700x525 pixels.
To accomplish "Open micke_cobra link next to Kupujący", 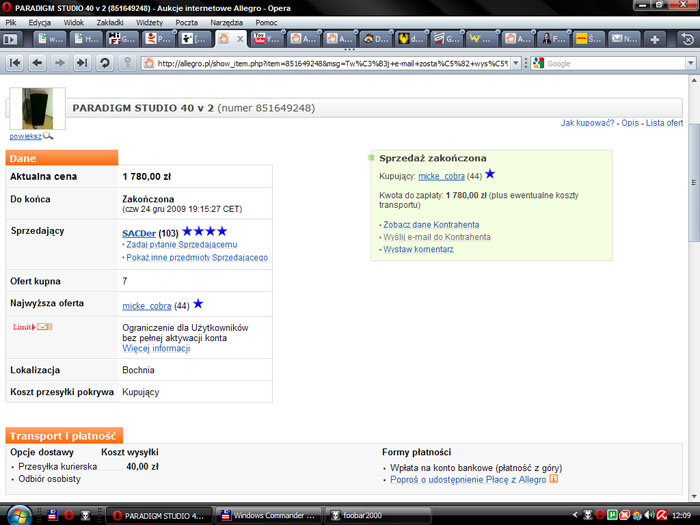I will pos(442,176).
